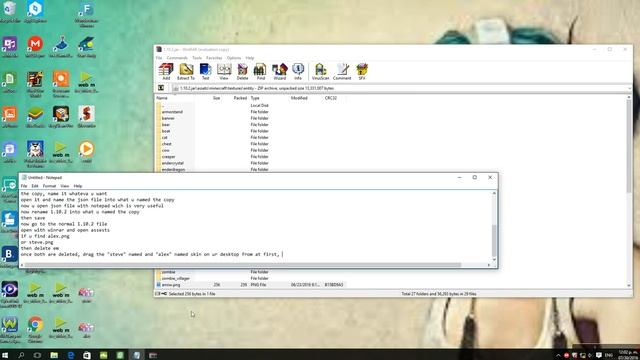
Task: Launch the WinRAR Wizard
Action: click(280, 71)
